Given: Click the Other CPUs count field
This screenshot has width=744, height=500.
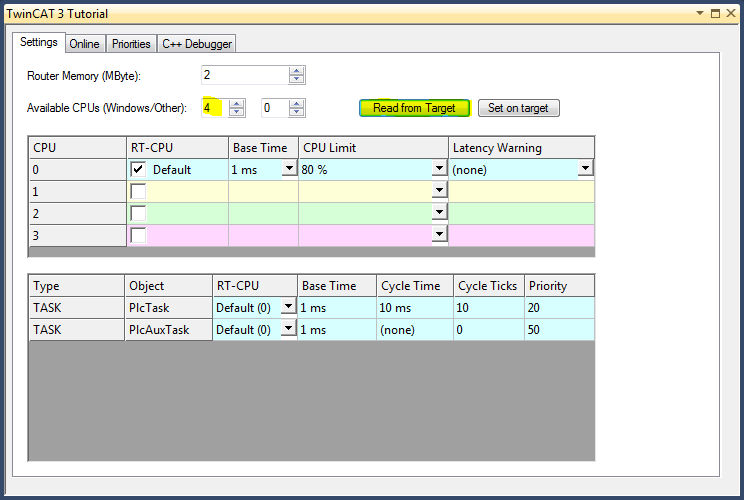Looking at the screenshot, I should pos(275,108).
